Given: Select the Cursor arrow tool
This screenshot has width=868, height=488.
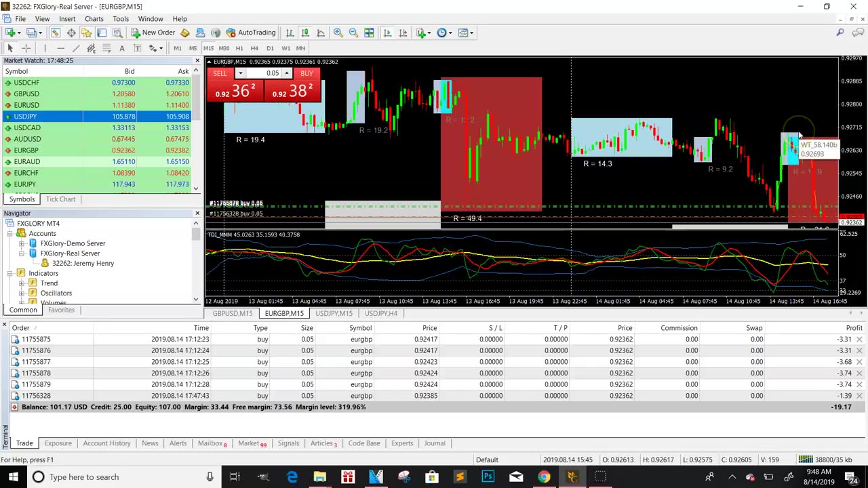Looking at the screenshot, I should click(x=10, y=48).
